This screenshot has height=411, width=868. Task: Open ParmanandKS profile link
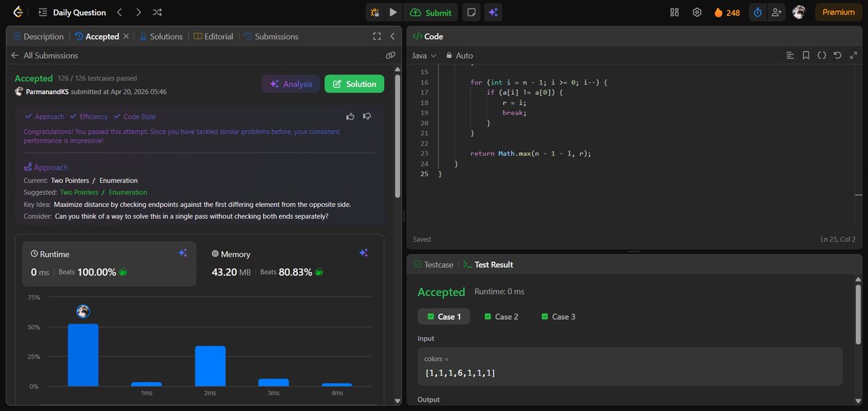[x=48, y=92]
